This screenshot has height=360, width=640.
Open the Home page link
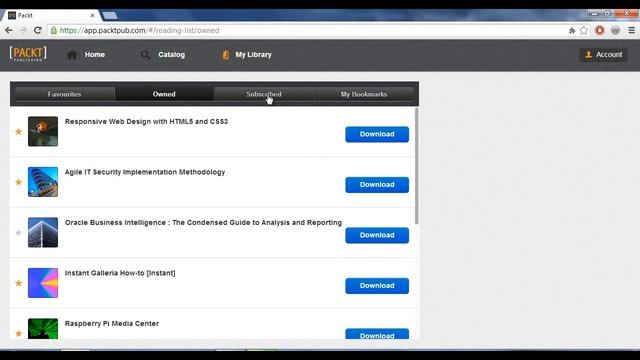95,54
